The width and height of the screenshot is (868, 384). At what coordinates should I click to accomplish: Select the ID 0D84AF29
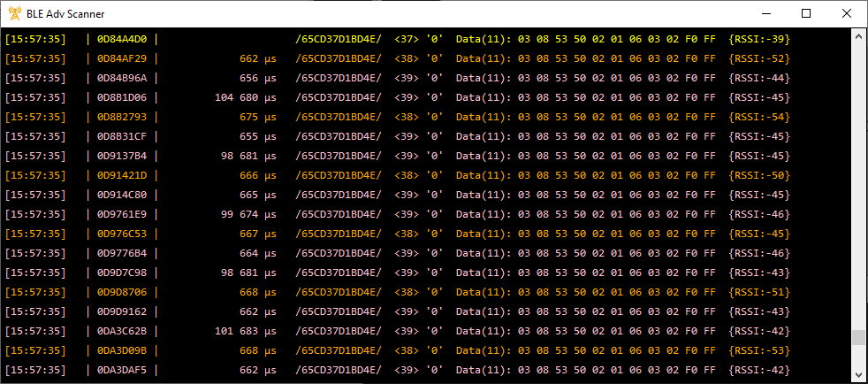pos(122,58)
